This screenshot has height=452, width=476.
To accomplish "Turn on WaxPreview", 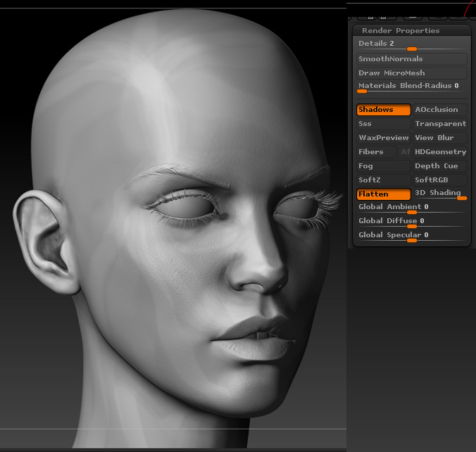I will tap(383, 138).
